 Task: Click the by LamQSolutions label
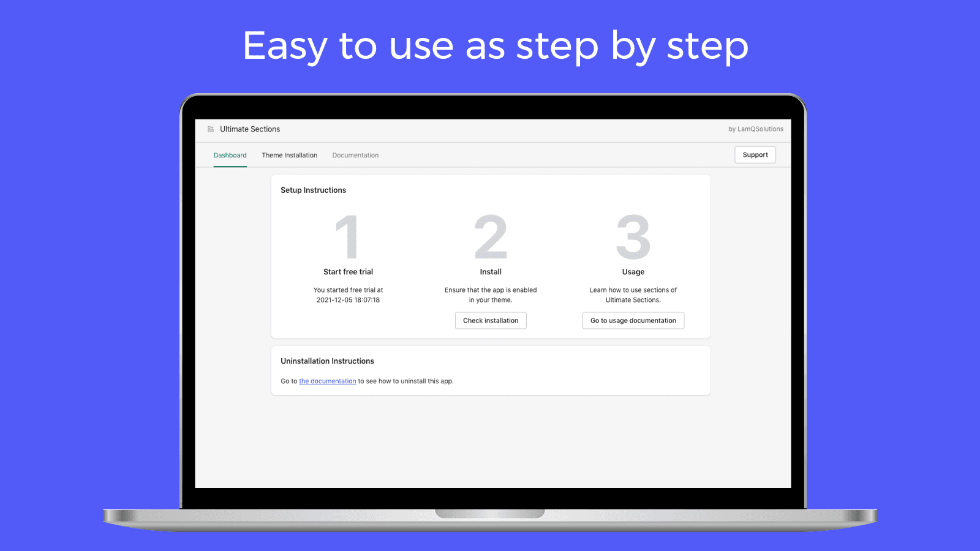coord(756,129)
